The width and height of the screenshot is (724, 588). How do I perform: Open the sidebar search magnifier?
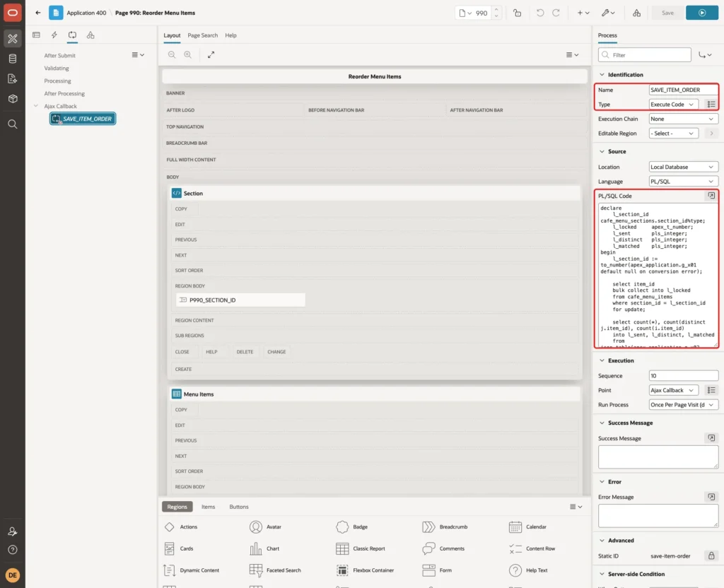coord(13,124)
